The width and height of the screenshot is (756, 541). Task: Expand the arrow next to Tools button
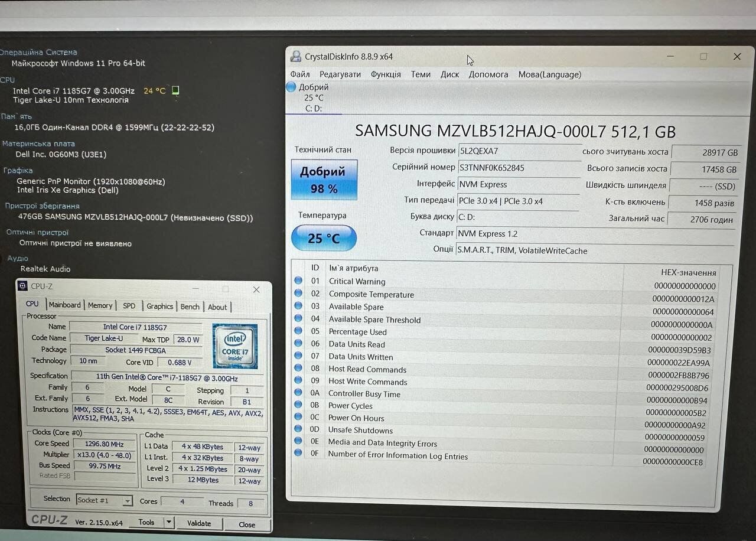[168, 523]
